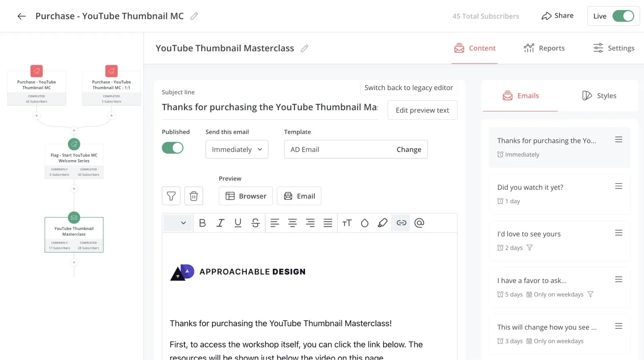The image size is (644, 360).
Task: Toggle the Published switch
Action: click(173, 148)
